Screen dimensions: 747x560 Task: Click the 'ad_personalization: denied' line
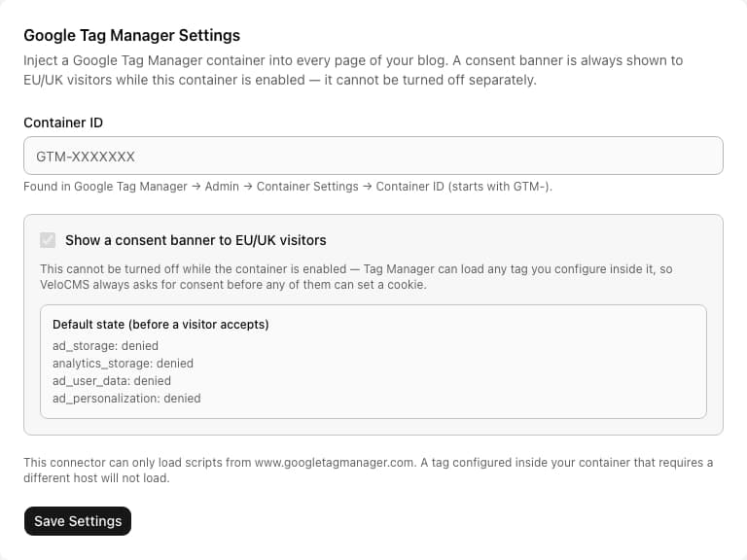(126, 398)
